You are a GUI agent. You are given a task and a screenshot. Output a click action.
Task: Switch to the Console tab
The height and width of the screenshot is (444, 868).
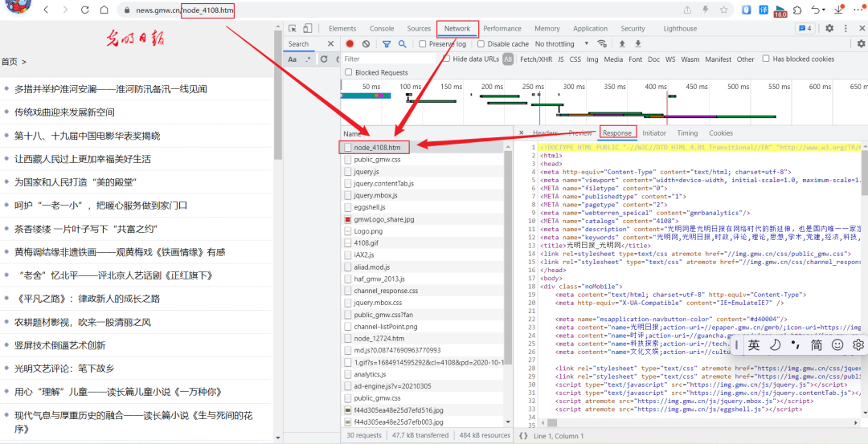click(x=382, y=29)
